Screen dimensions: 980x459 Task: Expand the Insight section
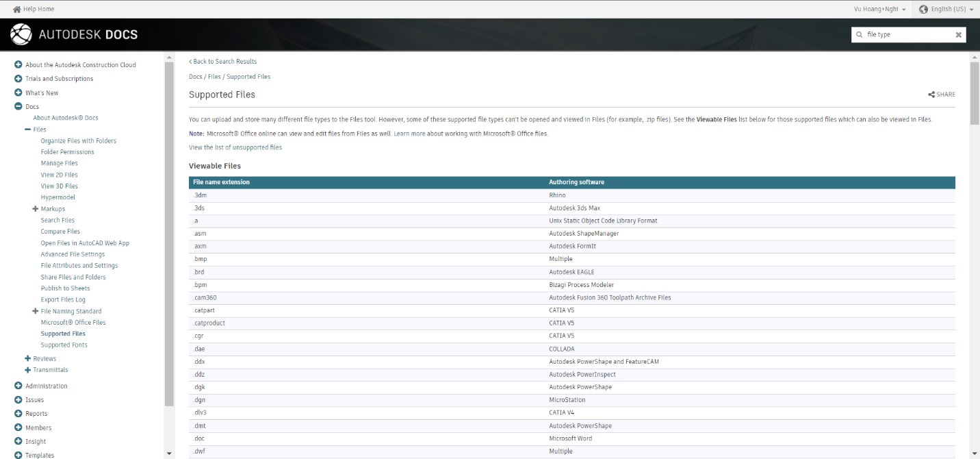point(18,441)
